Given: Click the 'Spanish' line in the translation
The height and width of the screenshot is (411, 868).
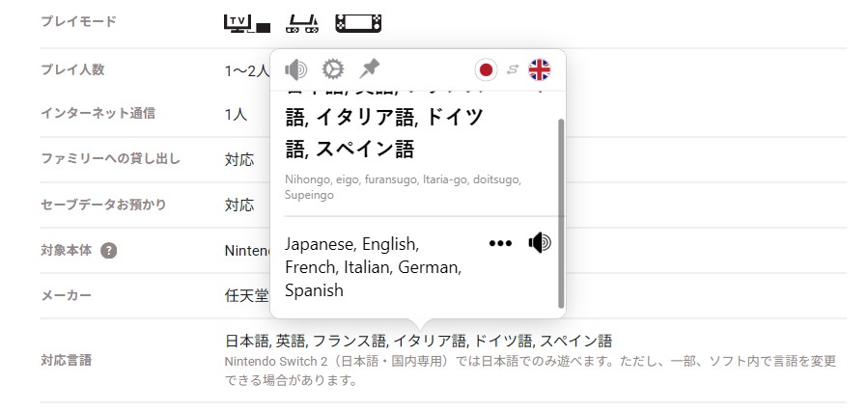Looking at the screenshot, I should (314, 290).
